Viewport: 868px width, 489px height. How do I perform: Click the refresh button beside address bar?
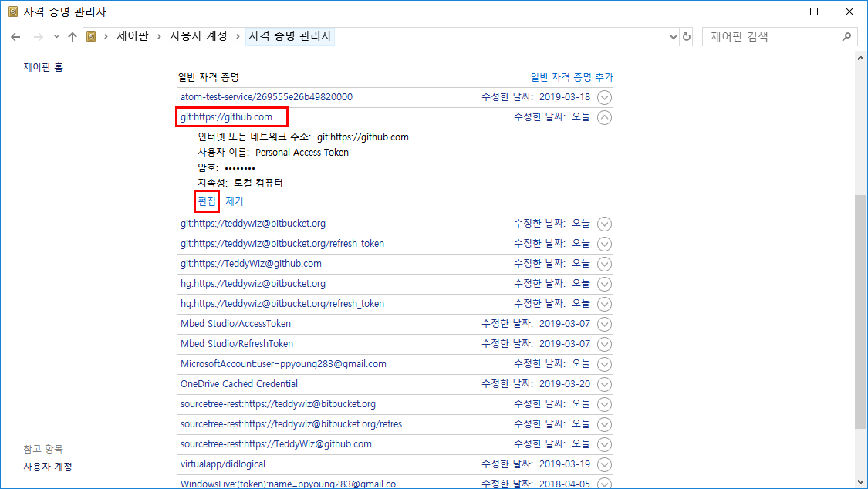(687, 37)
